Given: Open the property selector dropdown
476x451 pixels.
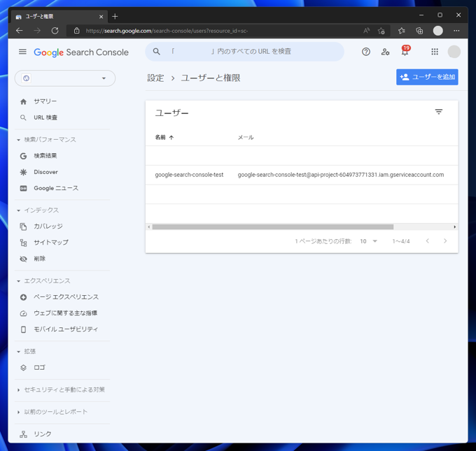Looking at the screenshot, I should tap(65, 78).
